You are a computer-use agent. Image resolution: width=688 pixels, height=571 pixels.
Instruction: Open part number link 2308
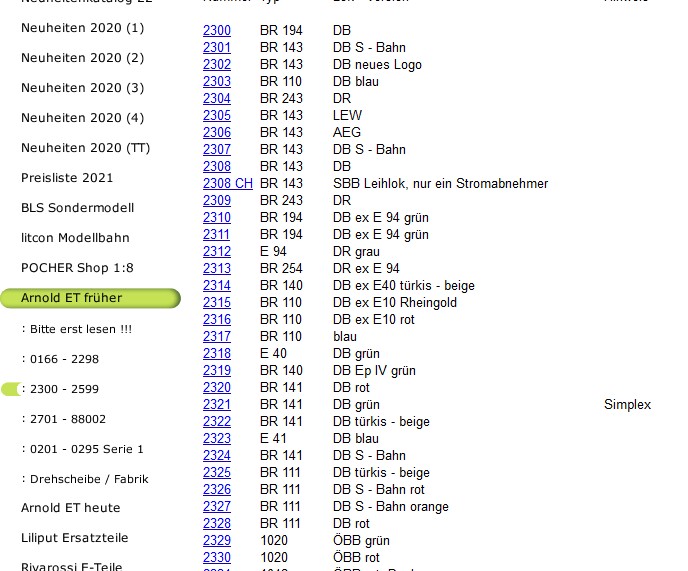(217, 166)
